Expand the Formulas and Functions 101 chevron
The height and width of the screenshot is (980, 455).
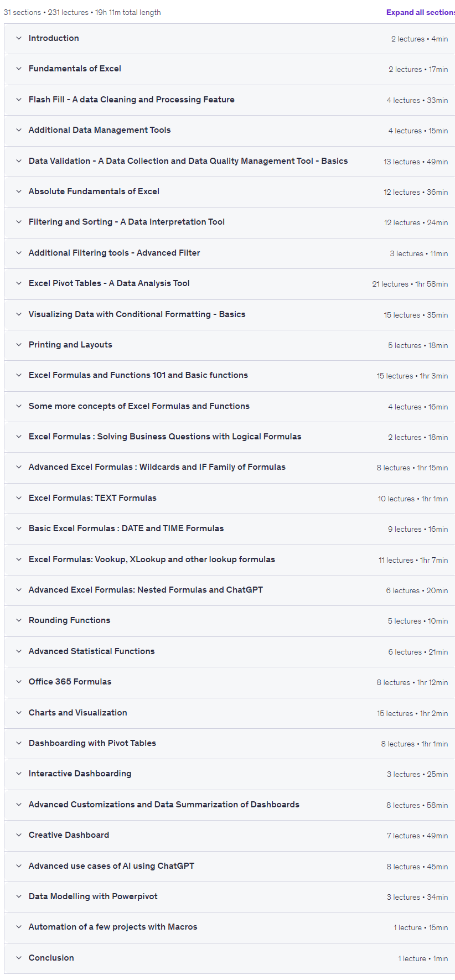19,375
